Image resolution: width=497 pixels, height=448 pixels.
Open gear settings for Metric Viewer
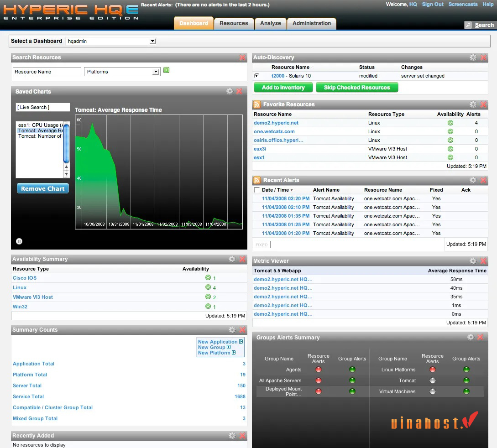click(473, 261)
